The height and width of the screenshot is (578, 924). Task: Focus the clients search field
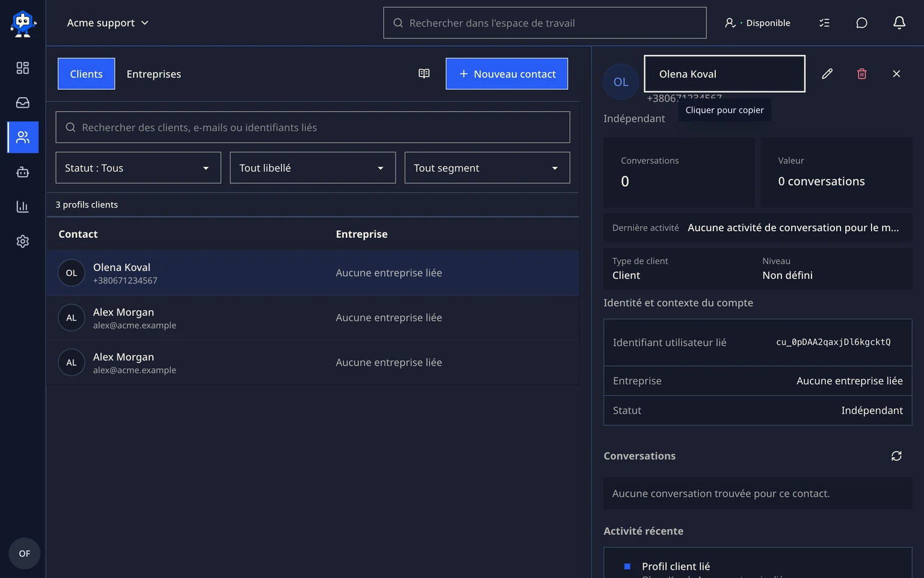pyautogui.click(x=313, y=127)
